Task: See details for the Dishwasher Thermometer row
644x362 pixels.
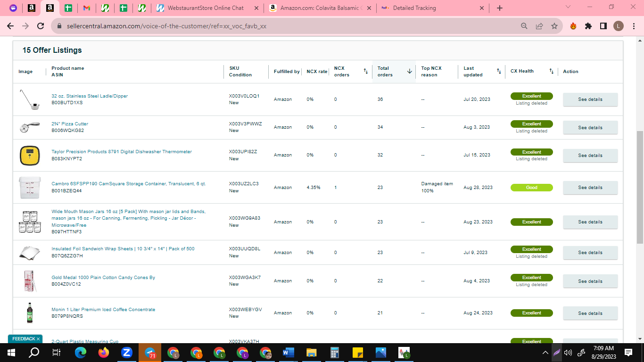Action: pos(590,156)
